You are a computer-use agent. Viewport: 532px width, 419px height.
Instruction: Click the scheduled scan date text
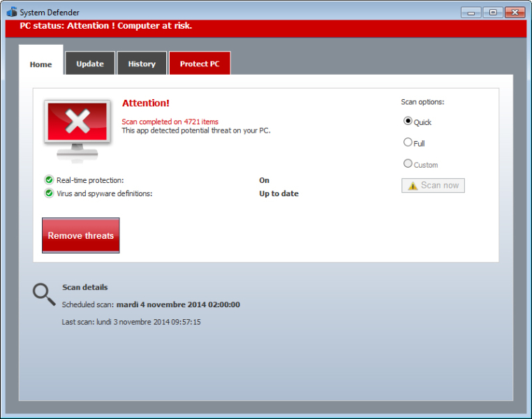[x=177, y=304]
